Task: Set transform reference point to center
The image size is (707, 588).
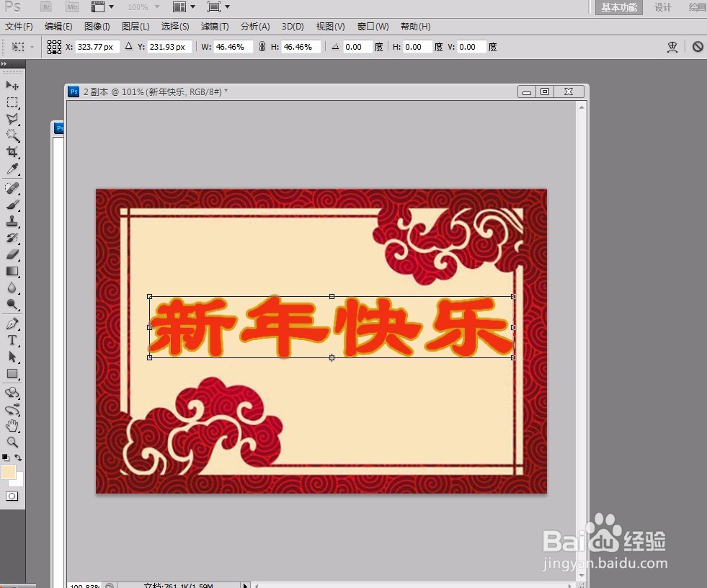Action: tap(54, 46)
